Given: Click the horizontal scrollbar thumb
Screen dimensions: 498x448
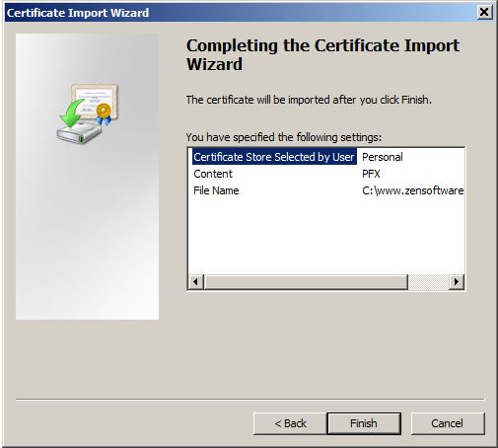Looking at the screenshot, I should (306, 282).
